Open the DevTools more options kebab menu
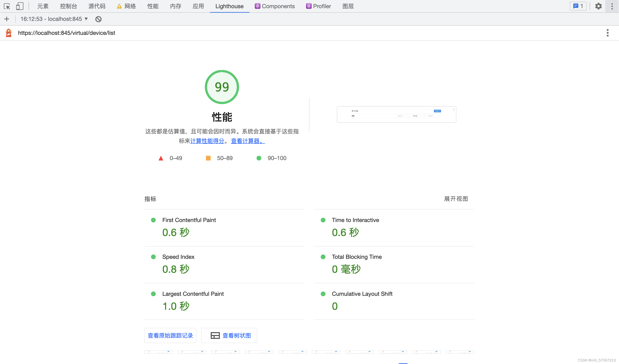The height and width of the screenshot is (364, 619). pyautogui.click(x=612, y=6)
